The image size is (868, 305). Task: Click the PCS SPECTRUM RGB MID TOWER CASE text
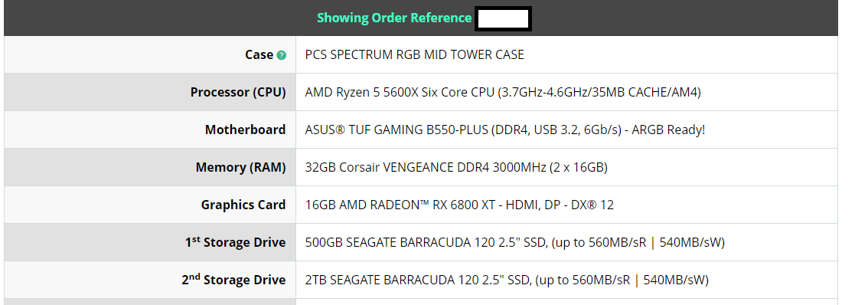point(415,55)
